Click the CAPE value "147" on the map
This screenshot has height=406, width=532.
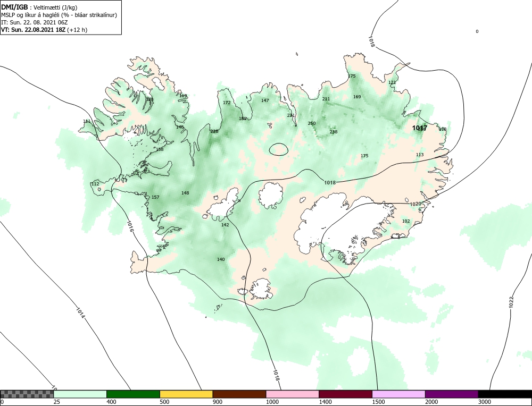[x=265, y=100]
